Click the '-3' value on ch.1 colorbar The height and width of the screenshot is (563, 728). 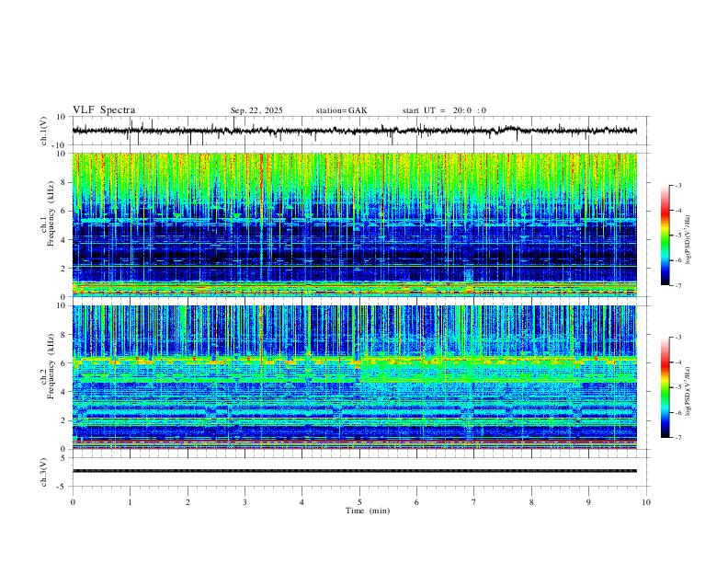(677, 185)
